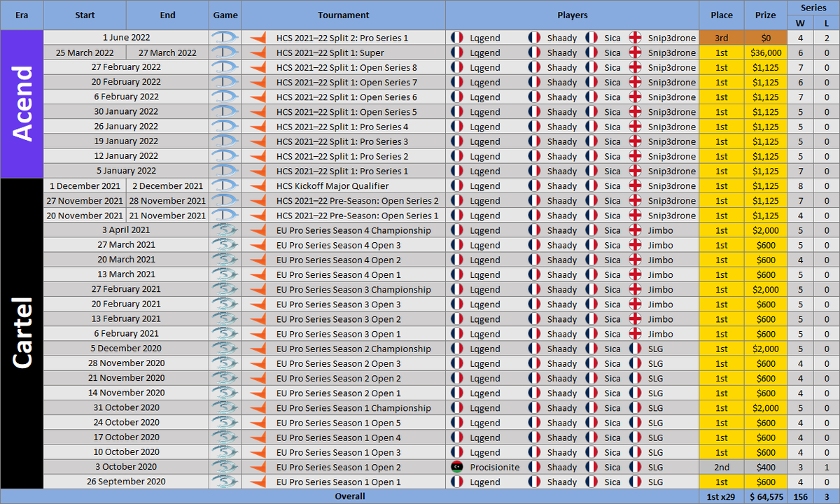Image resolution: width=840 pixels, height=504 pixels.
Task: Click the Prize column header
Action: [765, 15]
